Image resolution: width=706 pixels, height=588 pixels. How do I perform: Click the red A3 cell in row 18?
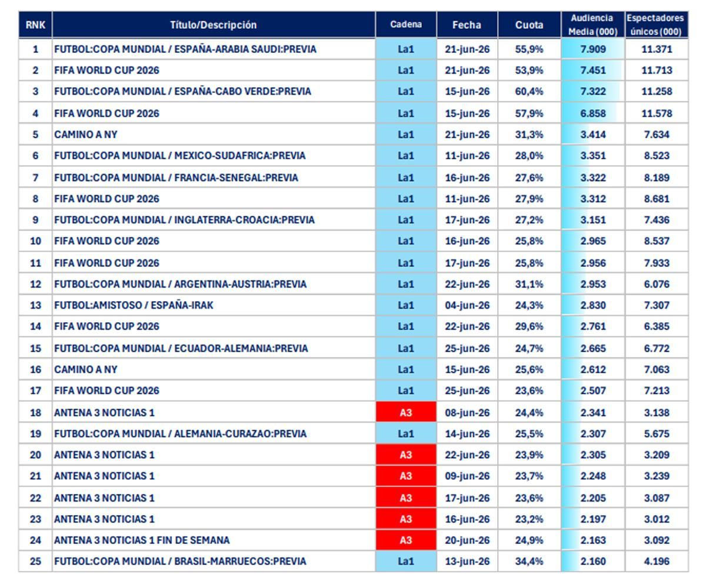point(406,413)
